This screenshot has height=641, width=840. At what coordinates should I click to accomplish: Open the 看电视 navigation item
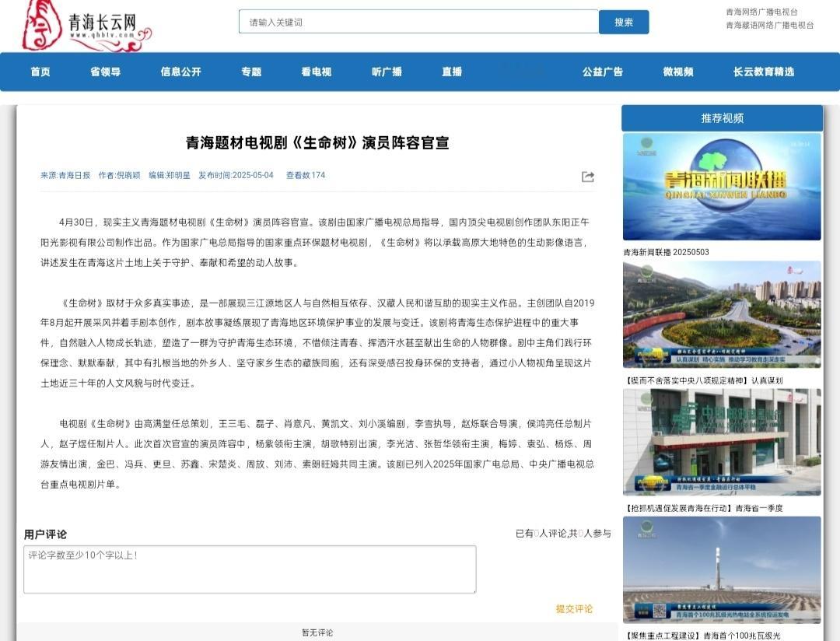316,72
